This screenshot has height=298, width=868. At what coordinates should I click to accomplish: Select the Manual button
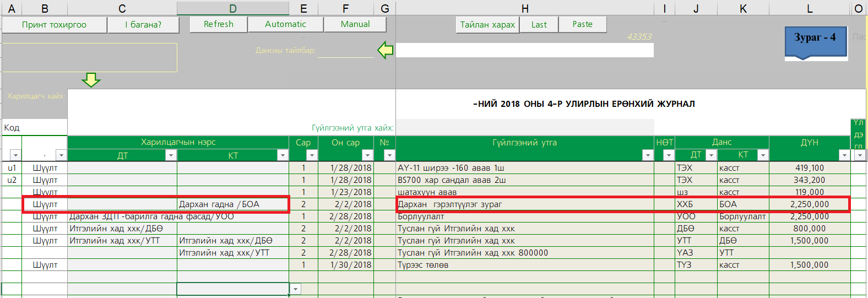[355, 24]
